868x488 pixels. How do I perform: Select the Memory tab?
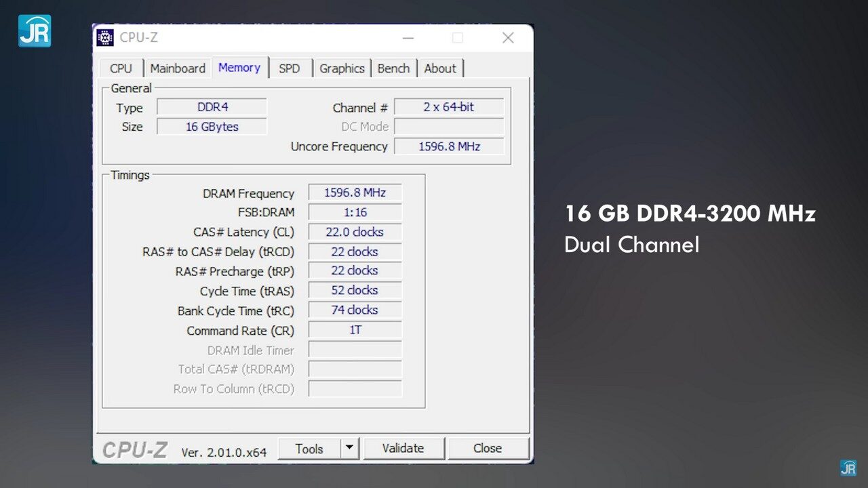[x=239, y=68]
